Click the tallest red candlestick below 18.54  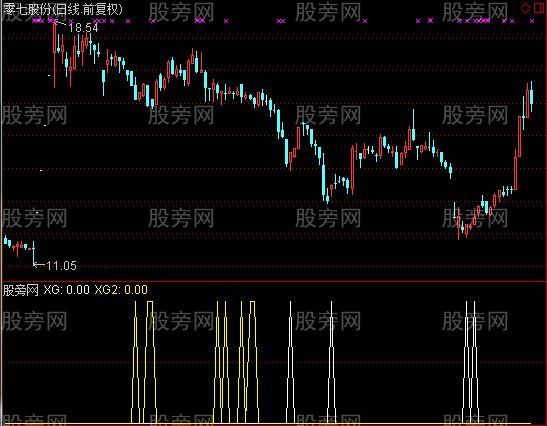click(x=54, y=55)
